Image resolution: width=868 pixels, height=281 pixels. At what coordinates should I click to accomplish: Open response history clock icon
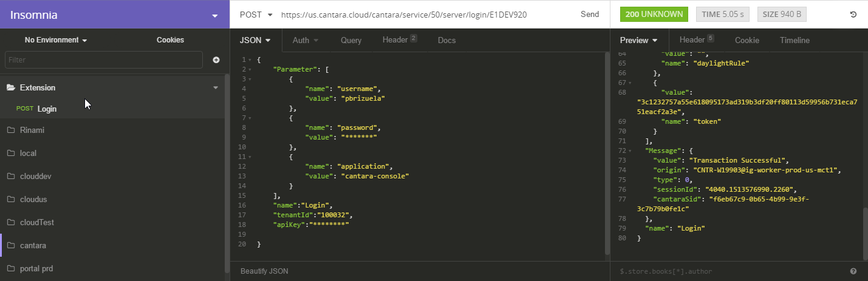click(x=853, y=15)
